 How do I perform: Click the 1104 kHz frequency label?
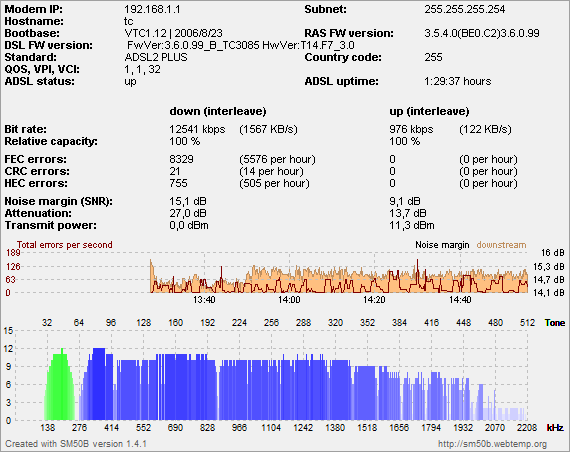click(271, 428)
